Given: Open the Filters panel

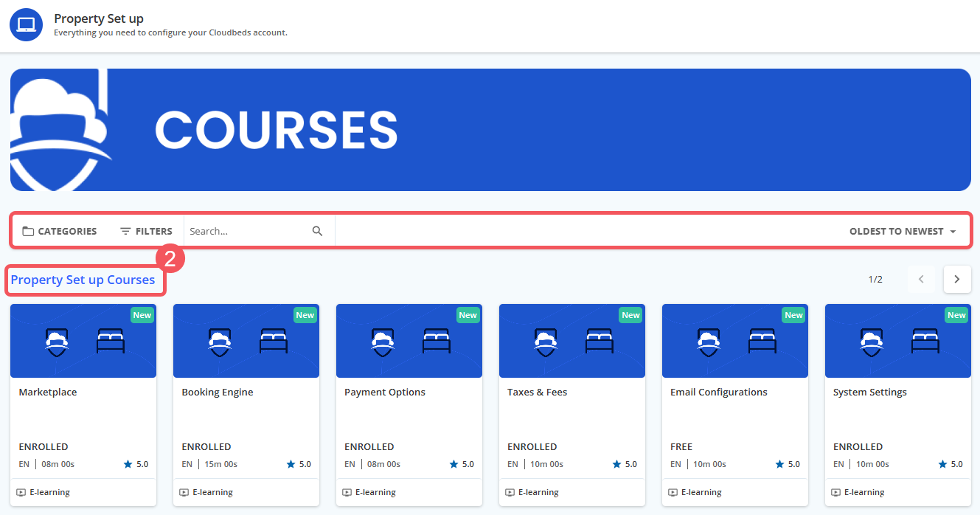Looking at the screenshot, I should [146, 231].
